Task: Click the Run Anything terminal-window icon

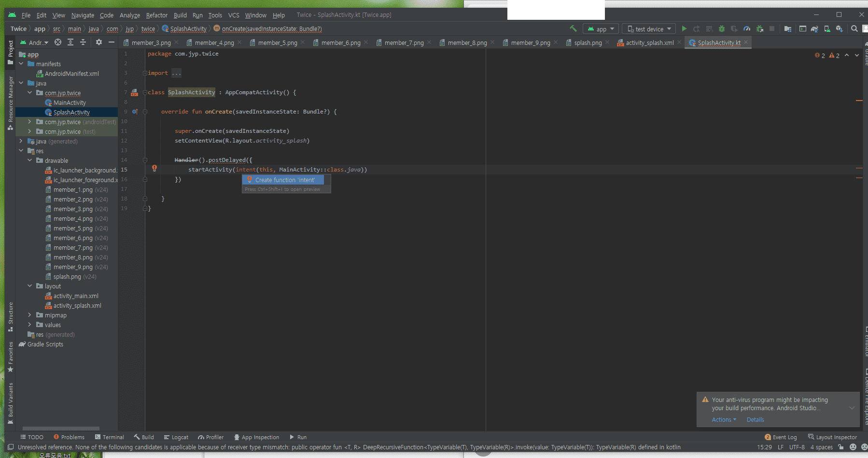Action: (802, 29)
